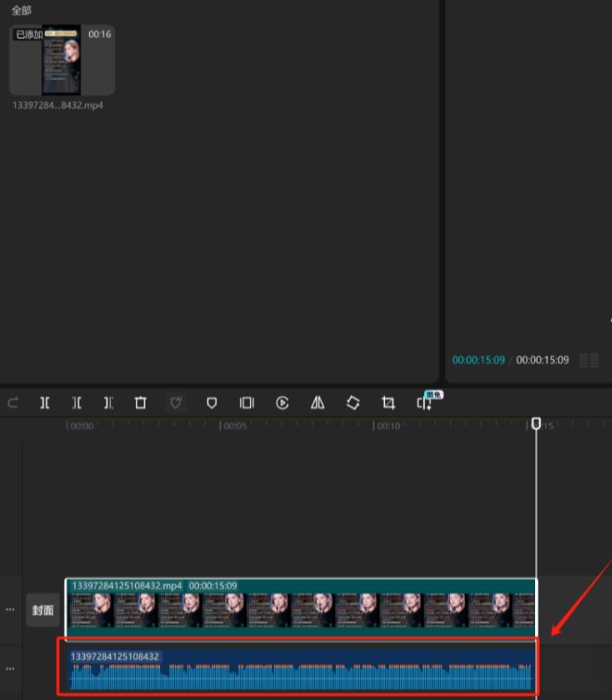Select the crop tool icon

point(389,403)
